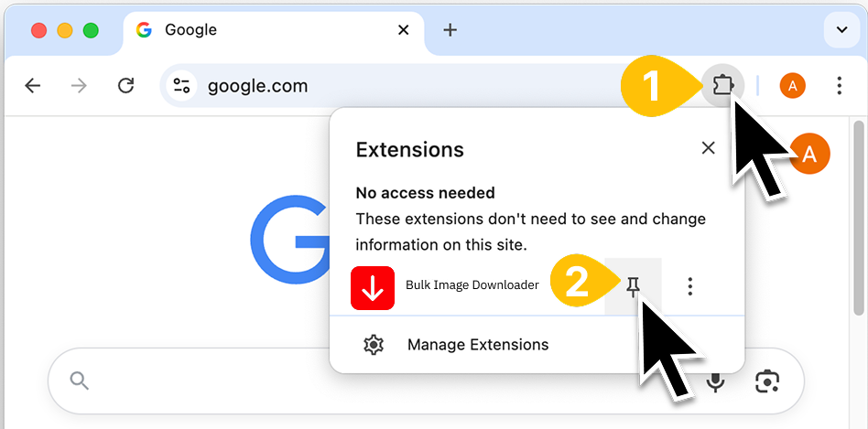Reload the current page
Image resolution: width=868 pixels, height=429 pixels.
tap(126, 86)
